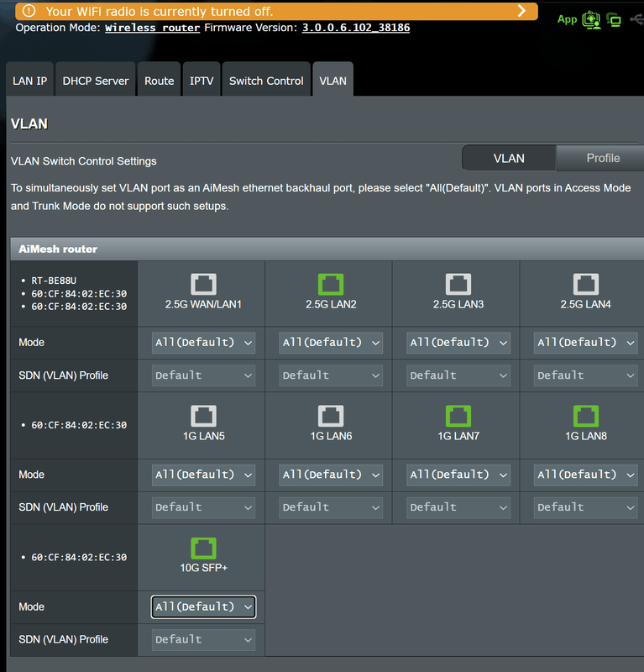Viewport: 644px width, 672px height.
Task: Click the WiFi warning exclamation icon
Action: [29, 11]
